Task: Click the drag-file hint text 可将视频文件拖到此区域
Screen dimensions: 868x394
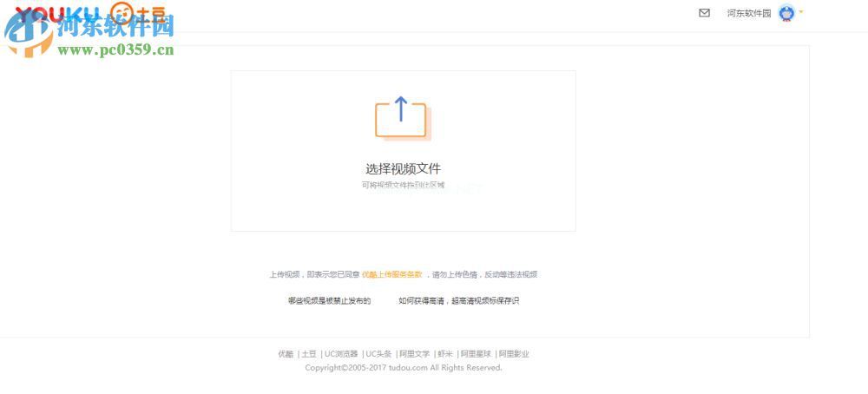Action: 403,185
